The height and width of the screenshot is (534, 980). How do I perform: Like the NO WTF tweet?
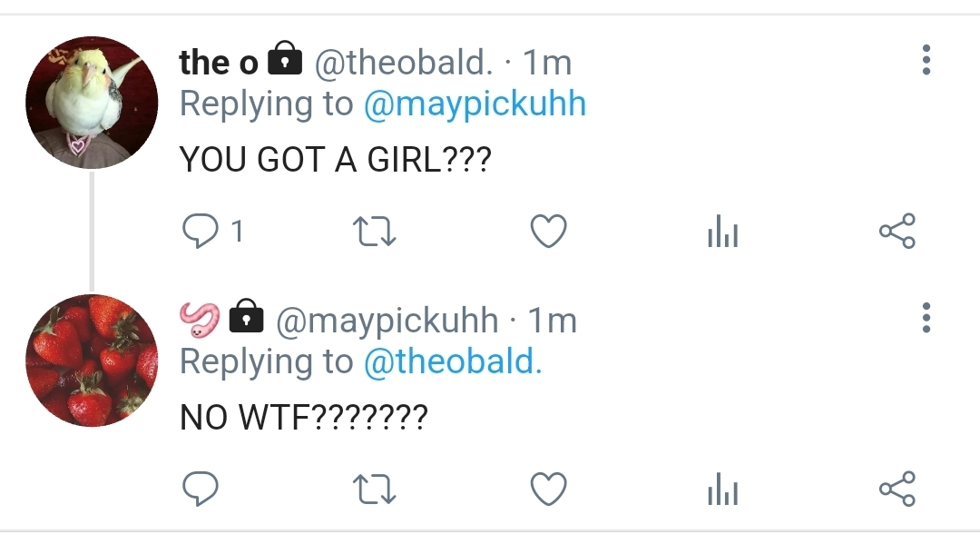click(549, 489)
